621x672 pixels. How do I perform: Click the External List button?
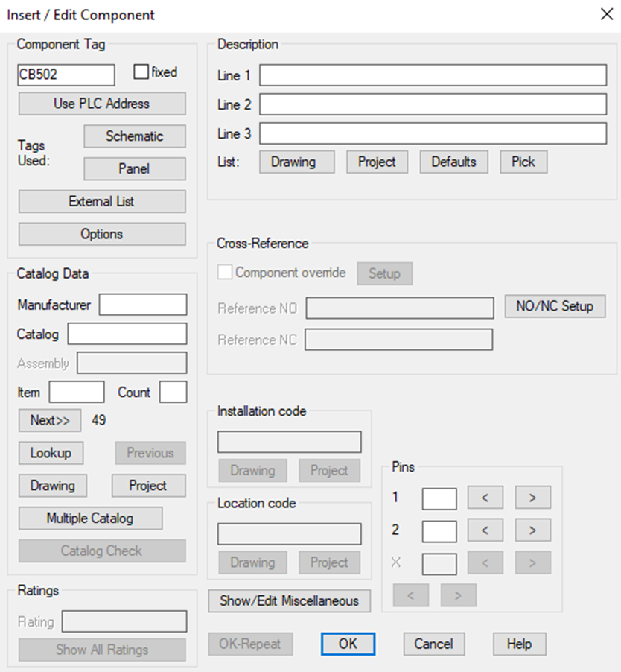pos(101,201)
